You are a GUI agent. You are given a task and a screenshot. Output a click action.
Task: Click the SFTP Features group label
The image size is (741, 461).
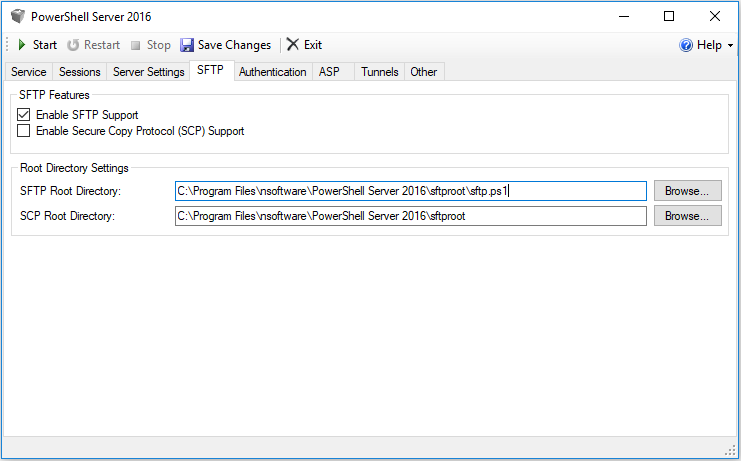(x=54, y=95)
